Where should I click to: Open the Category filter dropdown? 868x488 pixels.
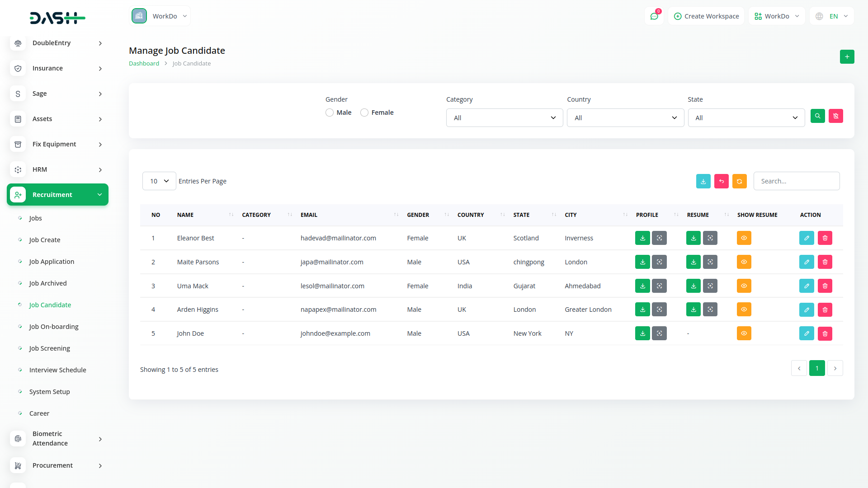pos(504,118)
